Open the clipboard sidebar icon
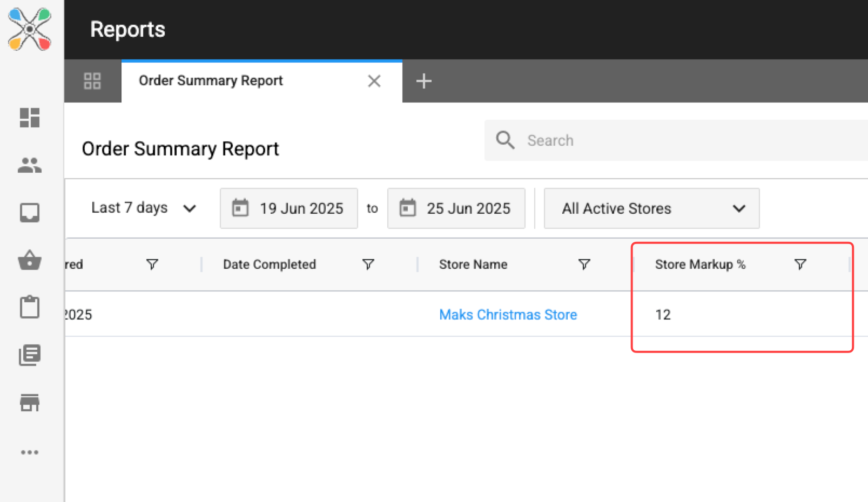The image size is (868, 502). tap(30, 307)
